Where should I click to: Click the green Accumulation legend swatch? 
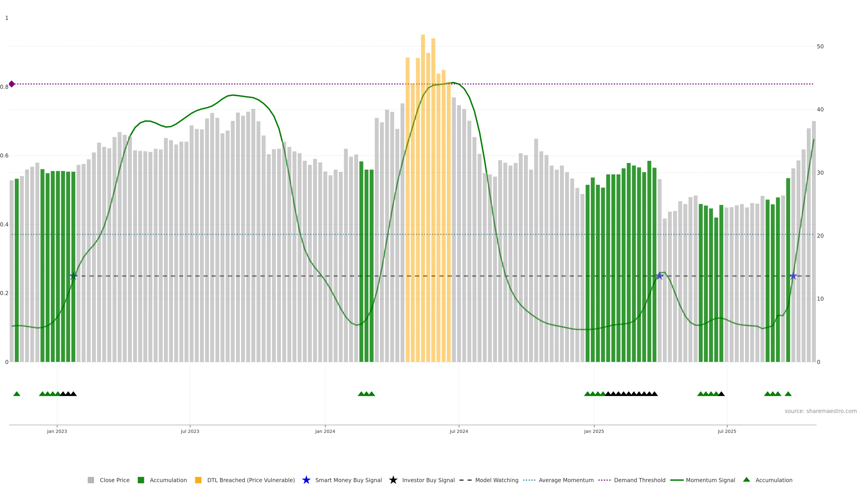(x=141, y=480)
